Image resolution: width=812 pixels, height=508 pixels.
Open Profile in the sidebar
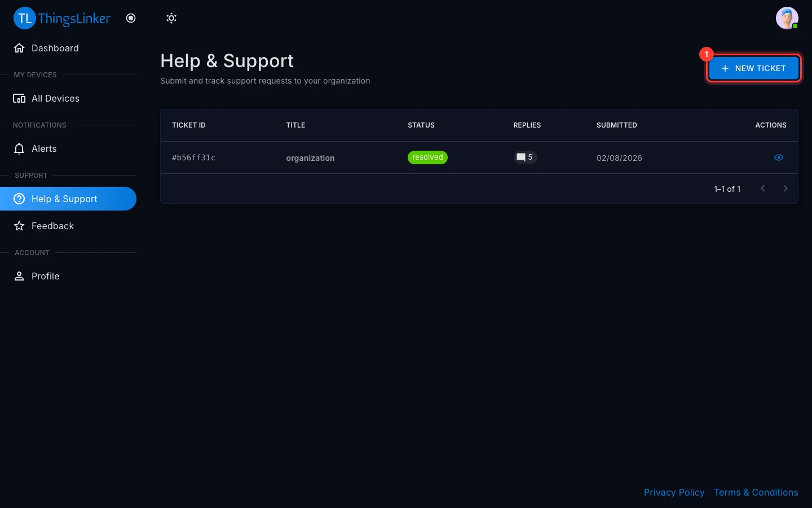tap(68, 276)
